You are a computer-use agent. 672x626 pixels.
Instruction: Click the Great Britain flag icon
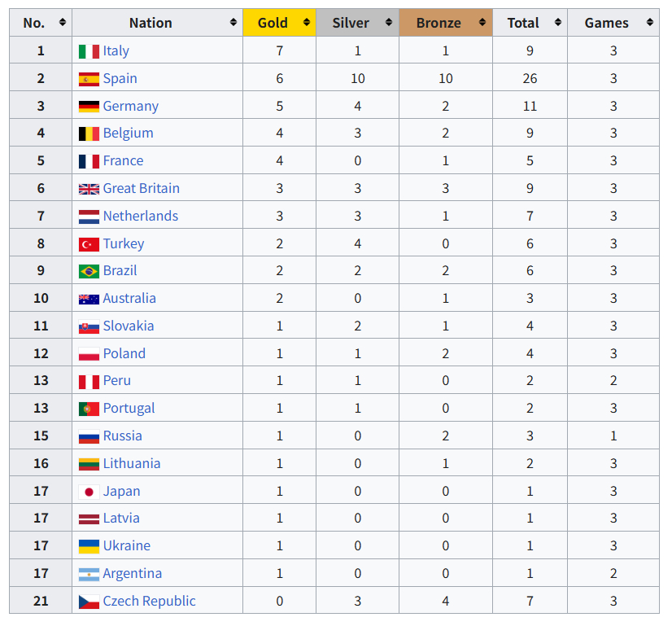[89, 189]
